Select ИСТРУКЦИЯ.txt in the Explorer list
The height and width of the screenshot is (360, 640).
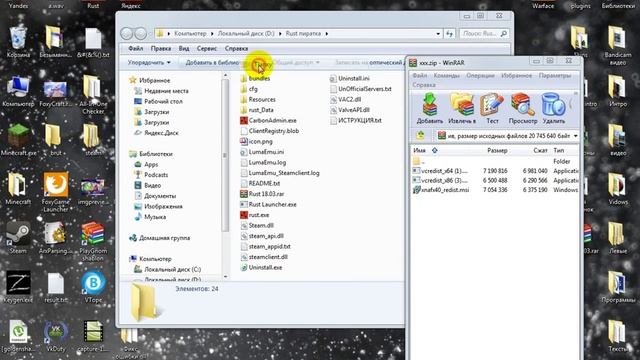click(x=355, y=120)
